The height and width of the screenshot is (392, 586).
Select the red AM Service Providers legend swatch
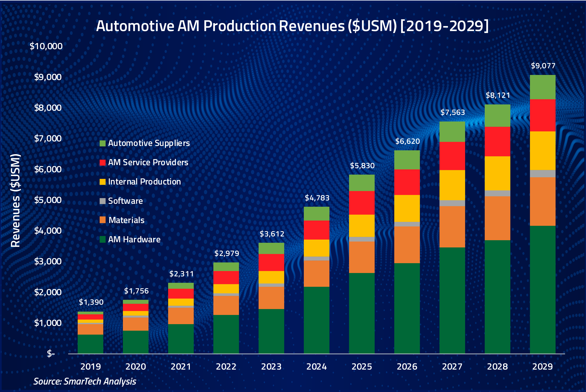pos(102,162)
